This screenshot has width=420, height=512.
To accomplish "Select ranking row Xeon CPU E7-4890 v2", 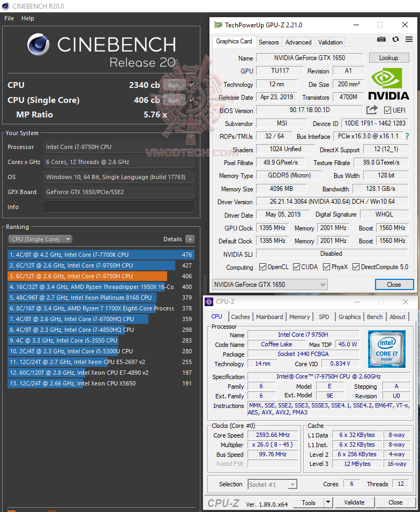I will pos(101,373).
